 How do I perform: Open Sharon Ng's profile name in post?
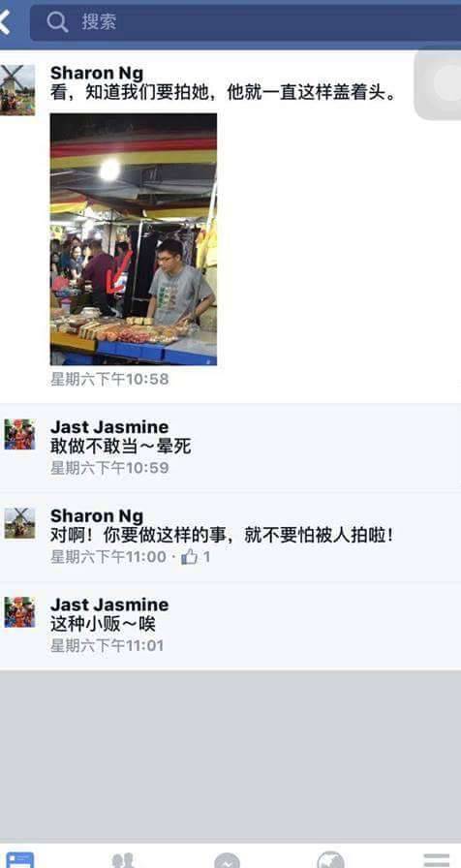click(x=96, y=73)
